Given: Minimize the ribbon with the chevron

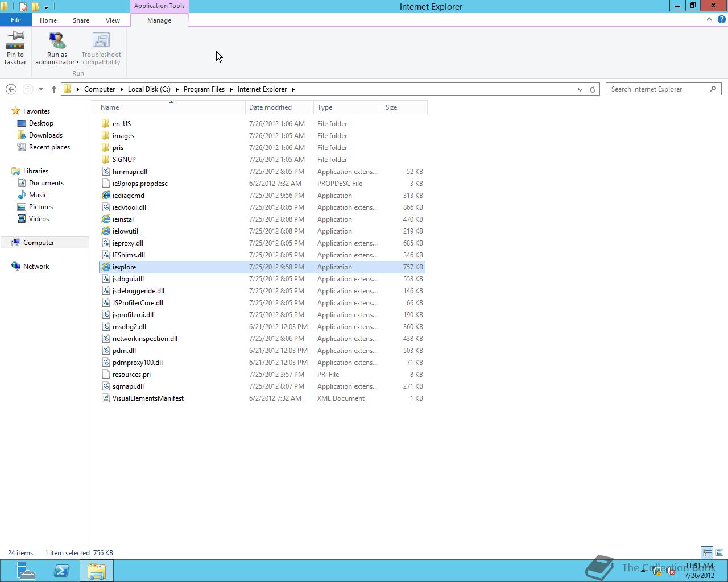Looking at the screenshot, I should tap(709, 19).
